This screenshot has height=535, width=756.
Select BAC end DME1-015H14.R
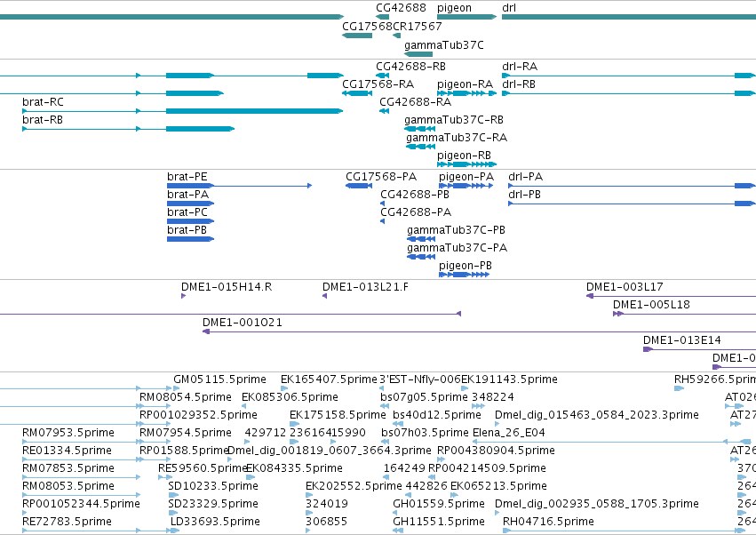(x=227, y=287)
